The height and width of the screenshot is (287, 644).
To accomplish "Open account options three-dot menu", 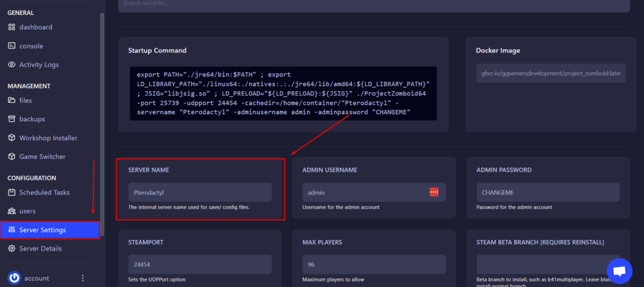I will click(83, 278).
